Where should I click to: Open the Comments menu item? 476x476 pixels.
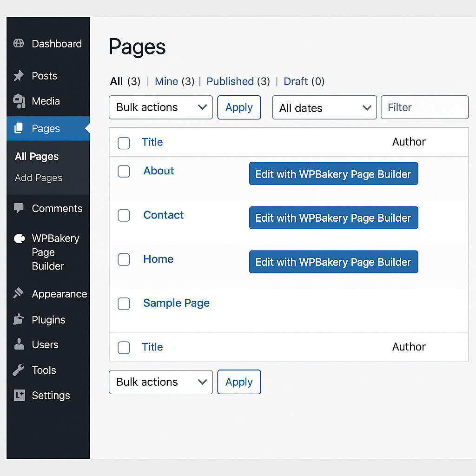(57, 208)
